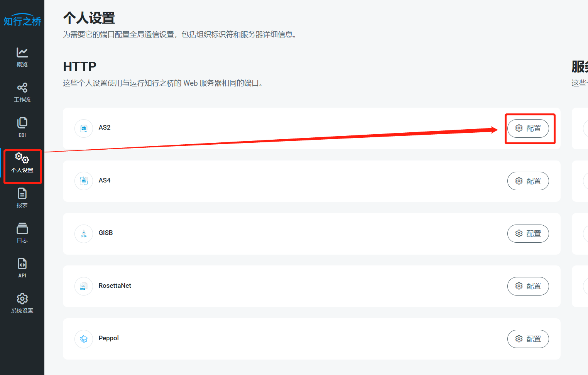Click the 配置 button for AS2
Image resolution: width=588 pixels, height=375 pixels.
tap(528, 128)
